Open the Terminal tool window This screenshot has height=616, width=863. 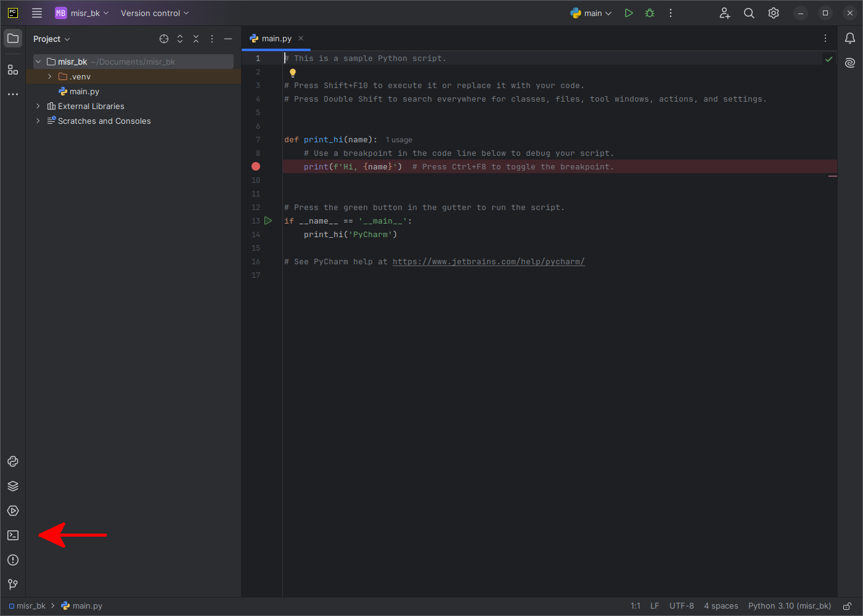tap(12, 535)
